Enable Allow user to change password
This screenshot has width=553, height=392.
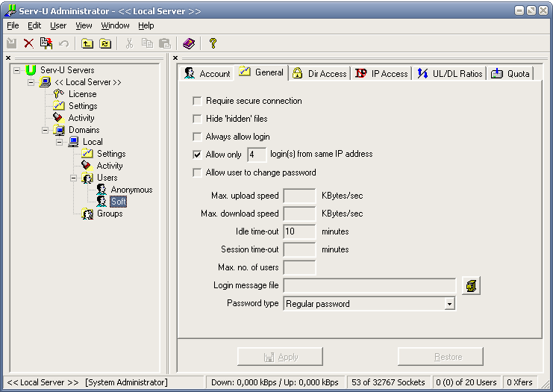(x=197, y=172)
